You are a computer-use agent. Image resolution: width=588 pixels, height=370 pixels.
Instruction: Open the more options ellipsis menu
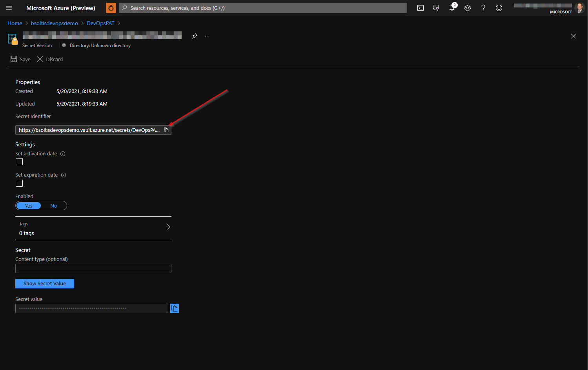tap(207, 36)
